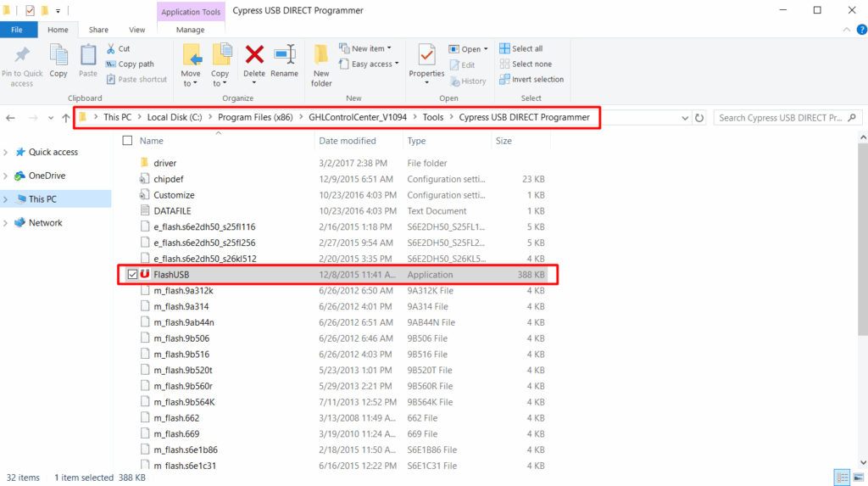Switch to the View tab
The height and width of the screenshot is (486, 868).
pos(136,30)
